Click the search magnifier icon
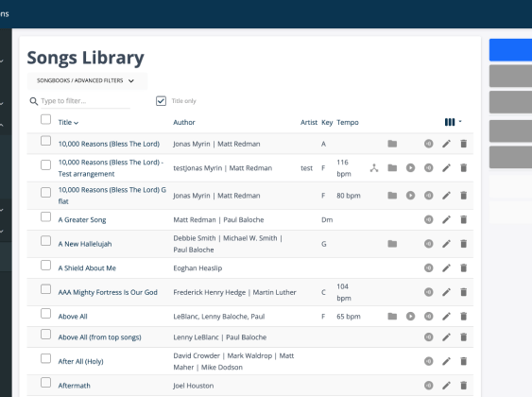 [34, 101]
